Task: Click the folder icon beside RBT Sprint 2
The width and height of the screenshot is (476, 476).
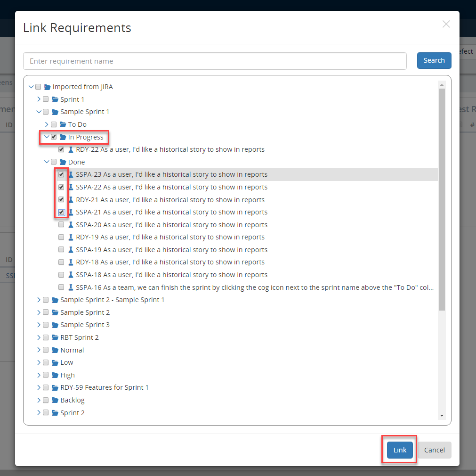Action: (55, 337)
